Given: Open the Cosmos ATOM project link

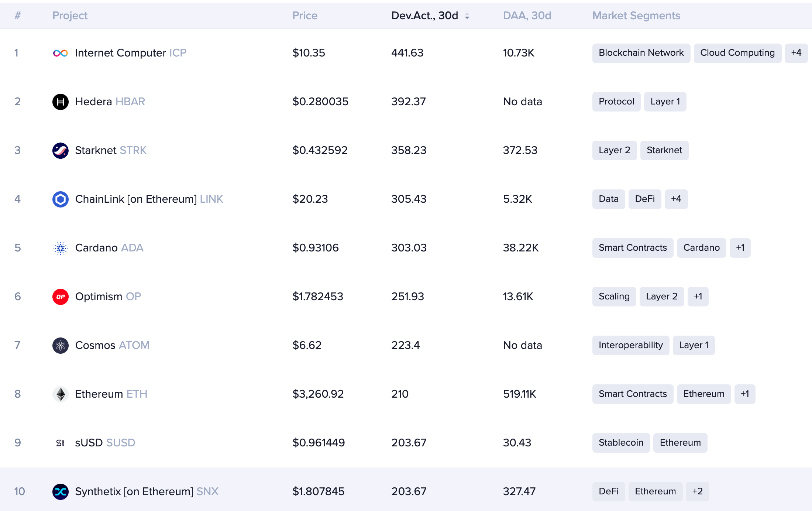Looking at the screenshot, I should pos(112,345).
